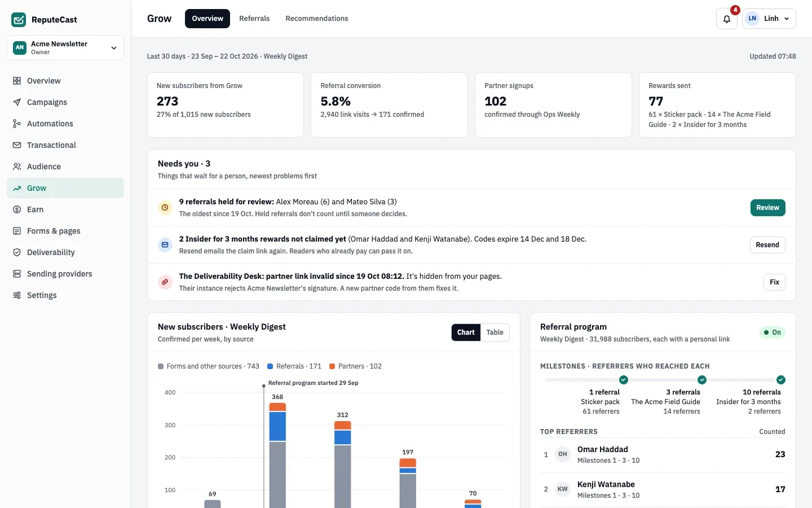Click the AN workspace avatar
This screenshot has width=812, height=508.
[x=20, y=47]
